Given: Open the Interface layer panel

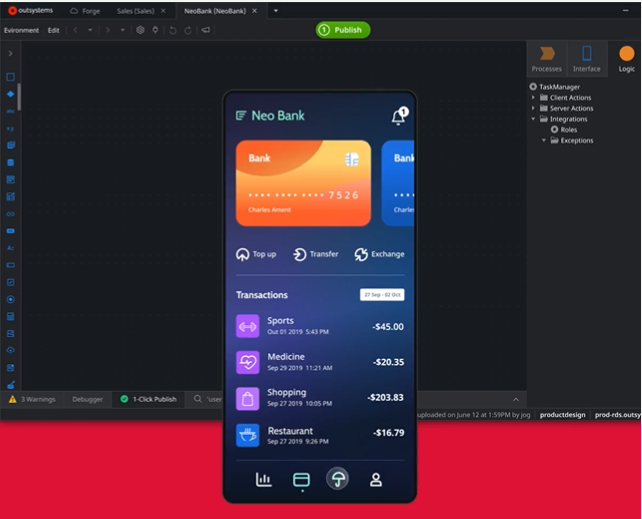Looking at the screenshot, I should coord(586,58).
